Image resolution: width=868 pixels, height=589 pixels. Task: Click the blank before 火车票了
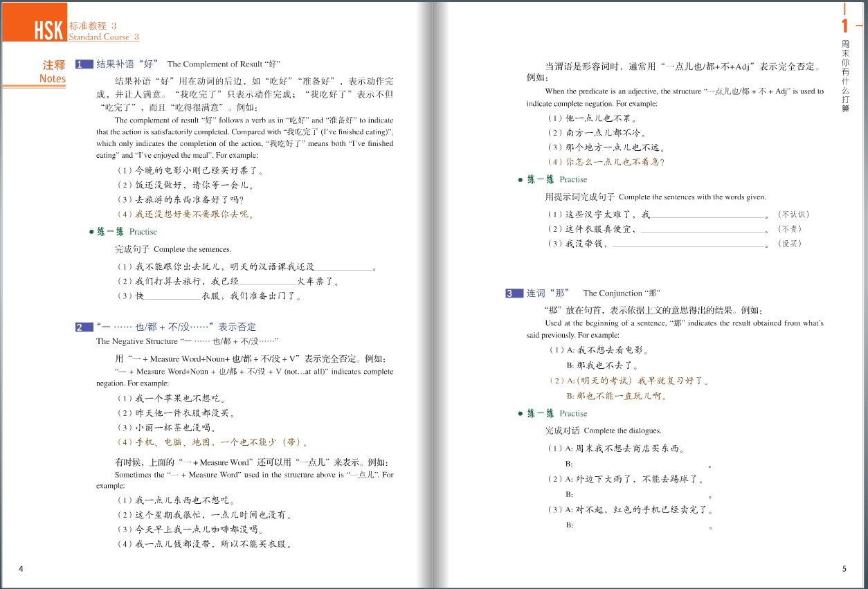point(267,282)
